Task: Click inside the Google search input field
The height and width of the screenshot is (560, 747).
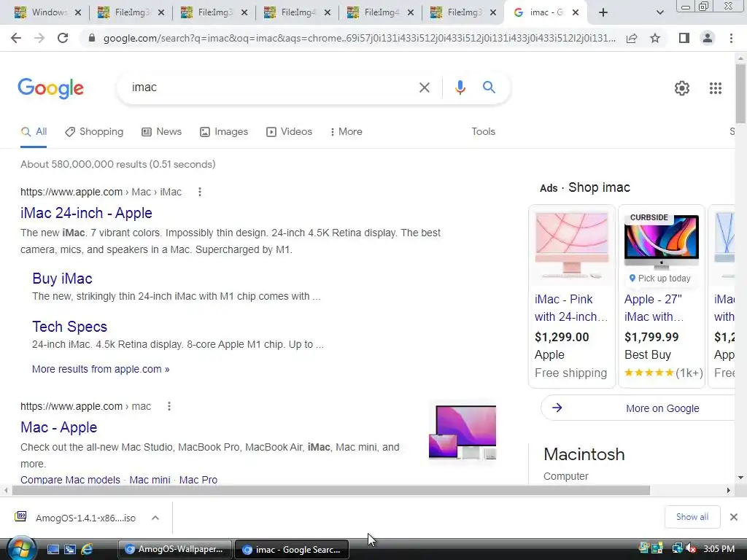Action: point(271,87)
